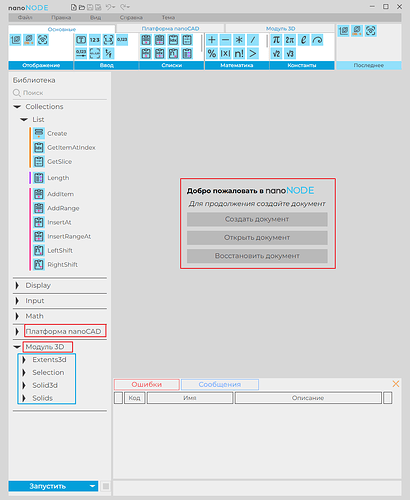Image resolution: width=410 pixels, height=500 pixels.
Task: Click the New document icon in title bar
Action: (74, 7)
